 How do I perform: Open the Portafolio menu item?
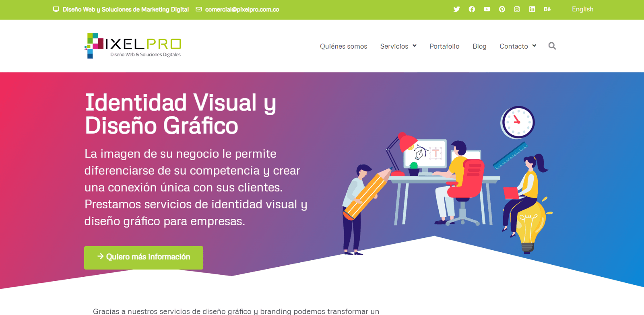(444, 46)
